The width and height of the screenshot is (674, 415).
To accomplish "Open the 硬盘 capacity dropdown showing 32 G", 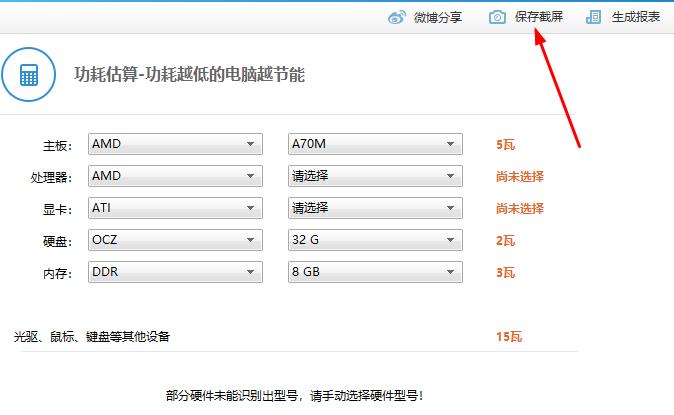I will (375, 240).
